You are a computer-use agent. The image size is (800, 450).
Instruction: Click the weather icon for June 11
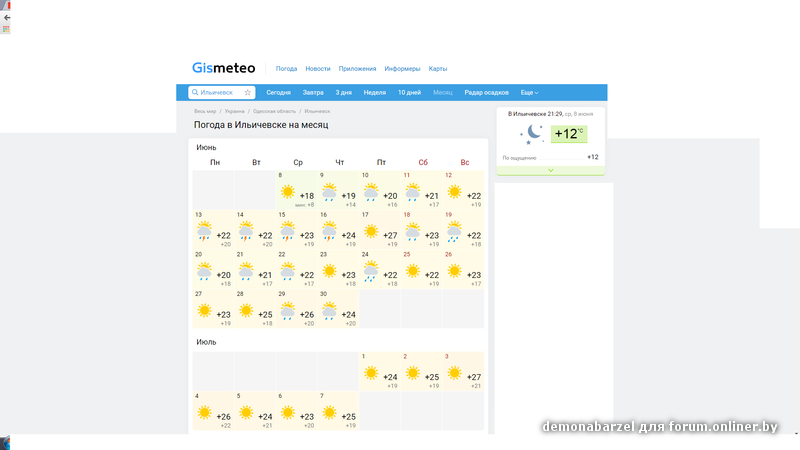pos(413,192)
